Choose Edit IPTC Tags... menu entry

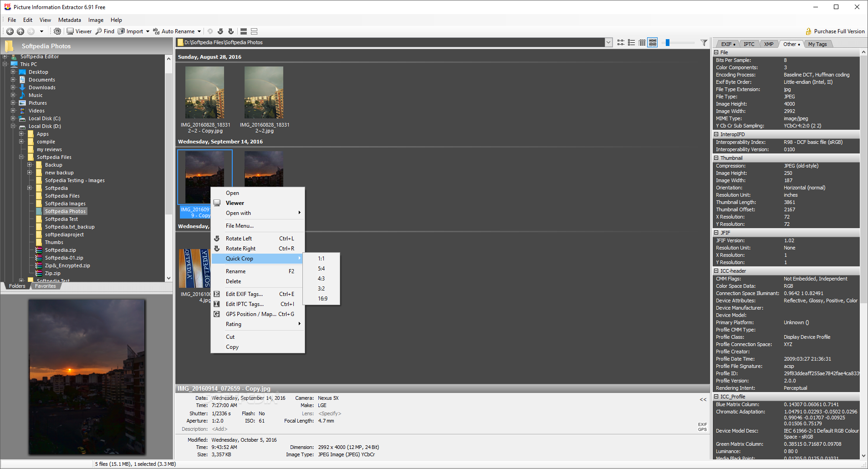(258, 304)
